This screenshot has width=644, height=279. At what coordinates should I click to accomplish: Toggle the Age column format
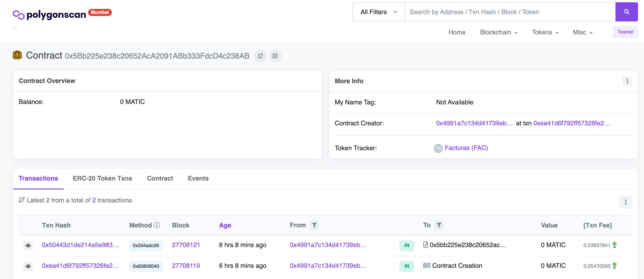(x=225, y=225)
